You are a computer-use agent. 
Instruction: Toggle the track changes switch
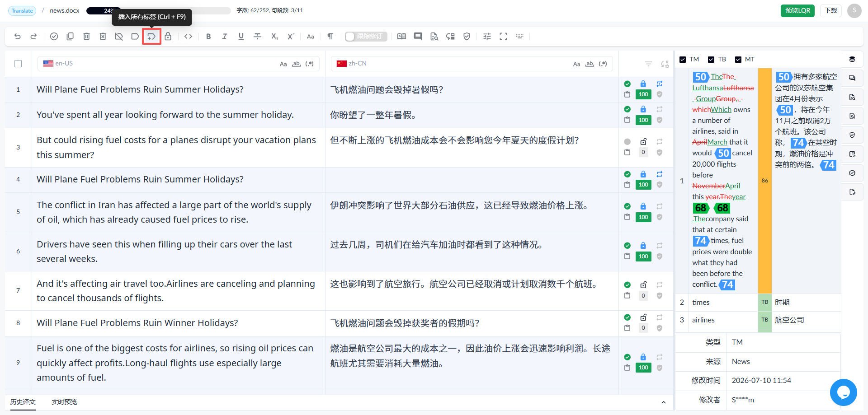366,37
